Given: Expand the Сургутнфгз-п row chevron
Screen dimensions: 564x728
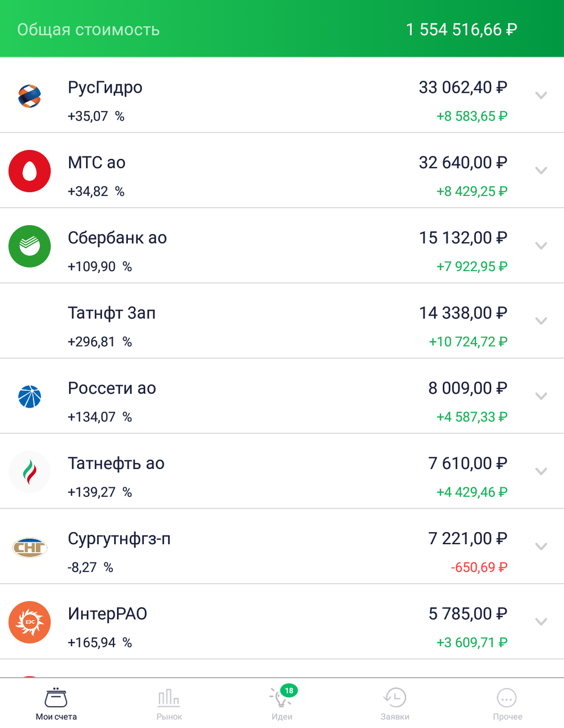Looking at the screenshot, I should [541, 547].
